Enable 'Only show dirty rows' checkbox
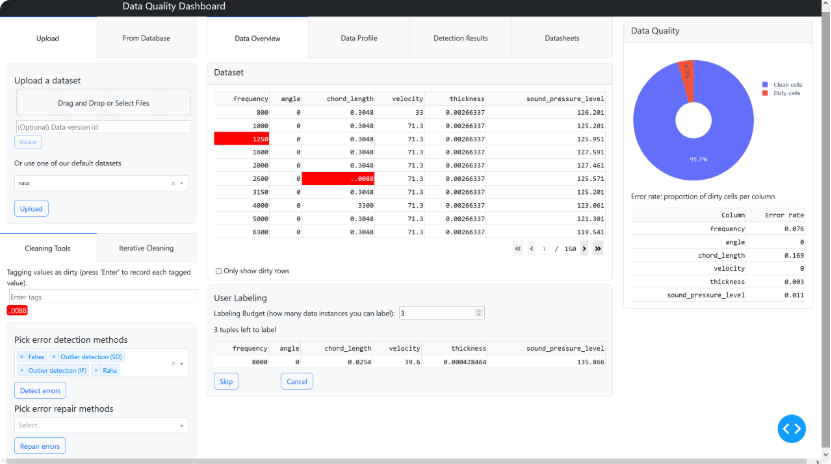The height and width of the screenshot is (464, 831). [x=219, y=271]
